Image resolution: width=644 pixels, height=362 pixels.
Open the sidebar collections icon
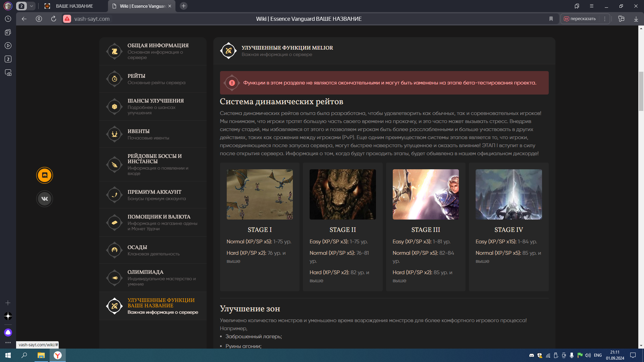(x=8, y=32)
